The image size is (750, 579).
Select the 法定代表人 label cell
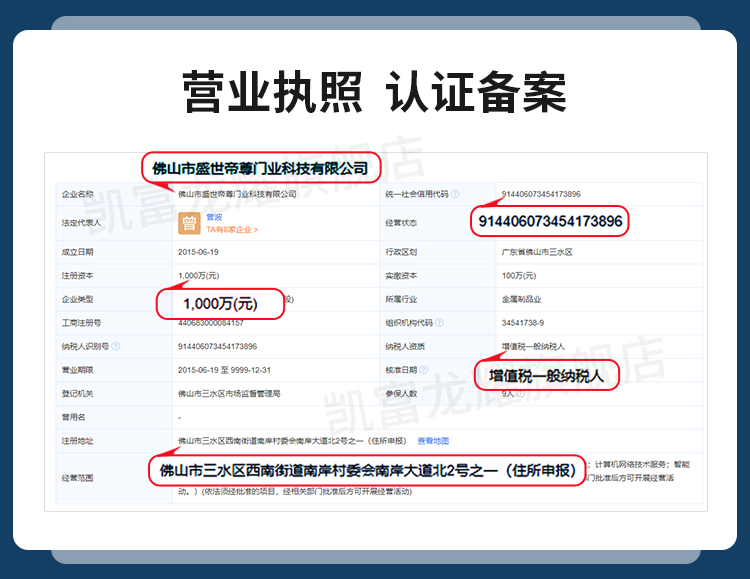(x=114, y=223)
